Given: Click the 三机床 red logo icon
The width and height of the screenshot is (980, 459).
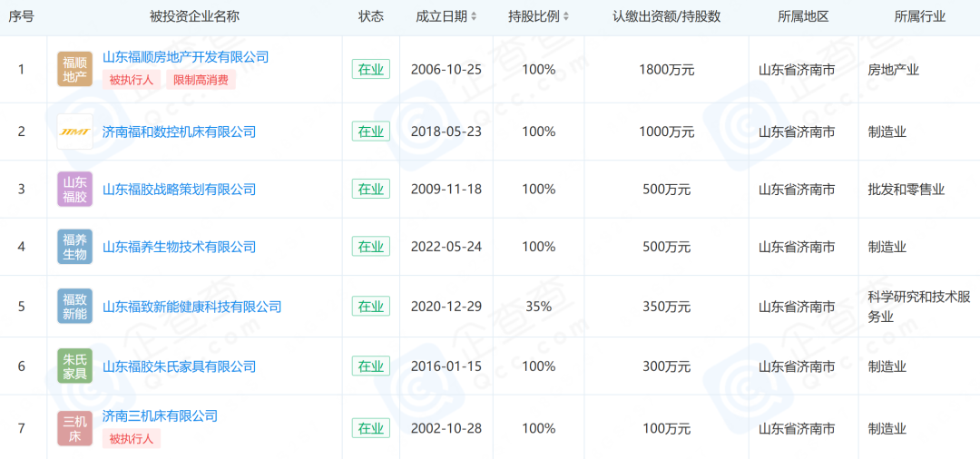Looking at the screenshot, I should point(75,428).
